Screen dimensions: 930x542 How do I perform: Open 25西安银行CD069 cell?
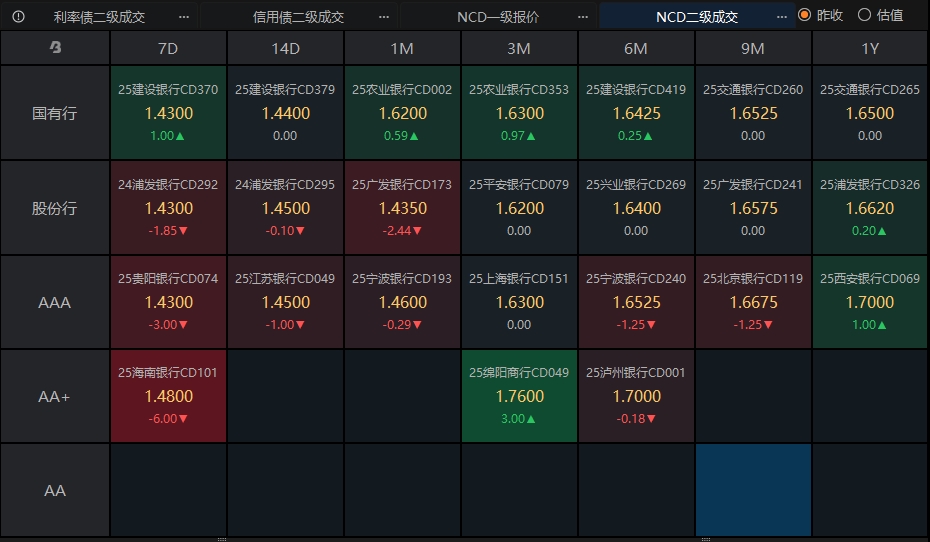[x=870, y=302]
